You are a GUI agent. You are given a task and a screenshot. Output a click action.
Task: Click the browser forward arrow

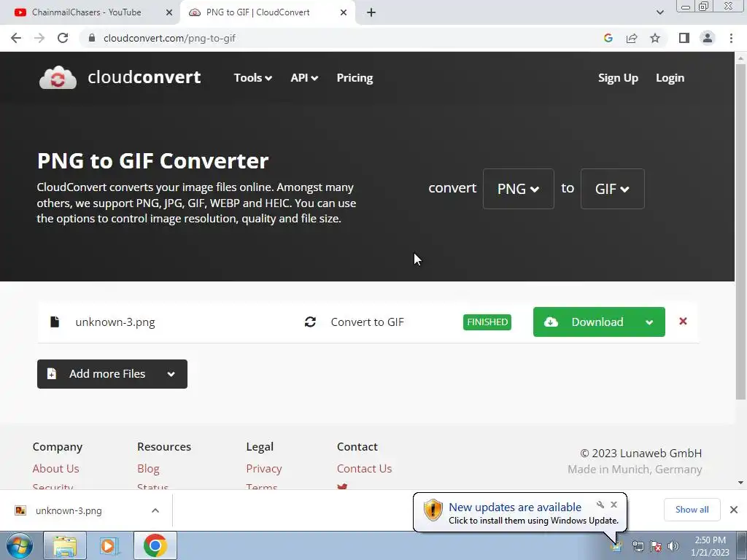pyautogui.click(x=39, y=38)
